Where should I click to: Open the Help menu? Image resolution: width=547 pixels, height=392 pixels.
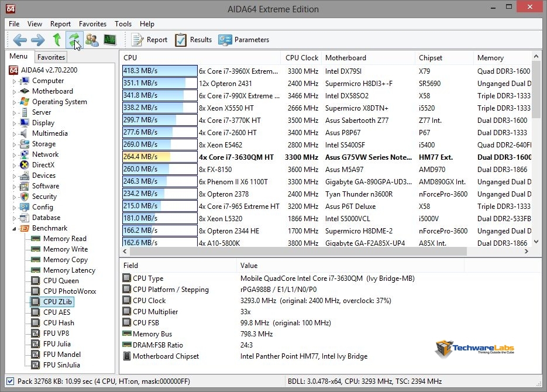pos(147,24)
